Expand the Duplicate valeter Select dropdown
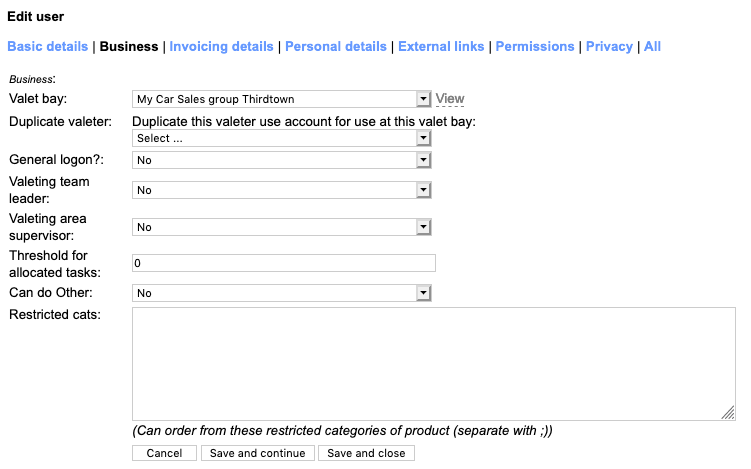 click(x=280, y=139)
